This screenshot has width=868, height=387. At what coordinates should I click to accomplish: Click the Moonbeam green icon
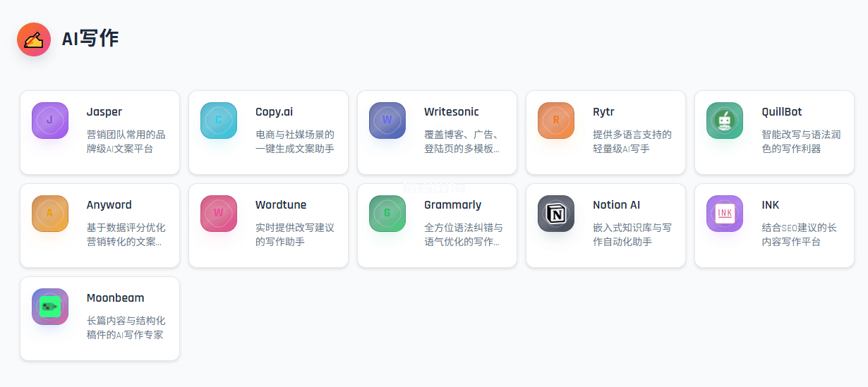pyautogui.click(x=50, y=307)
